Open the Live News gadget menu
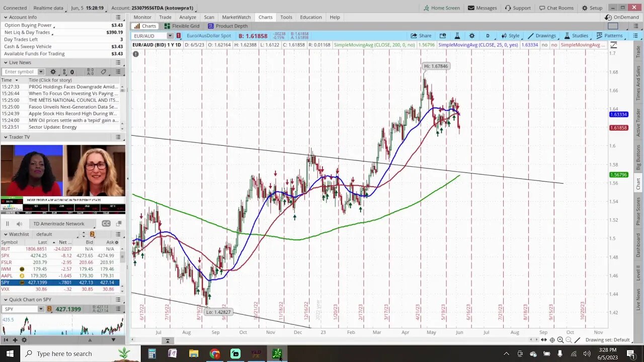This screenshot has width=644, height=362. point(118,62)
